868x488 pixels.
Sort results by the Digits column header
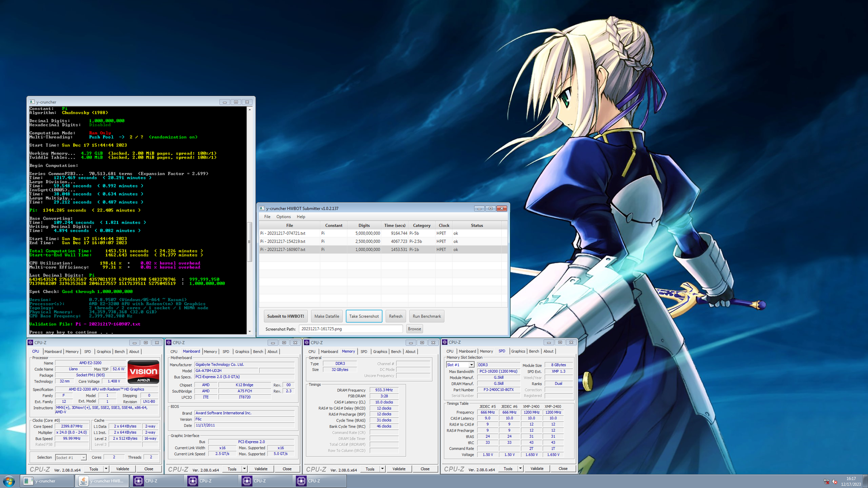pyautogui.click(x=364, y=225)
